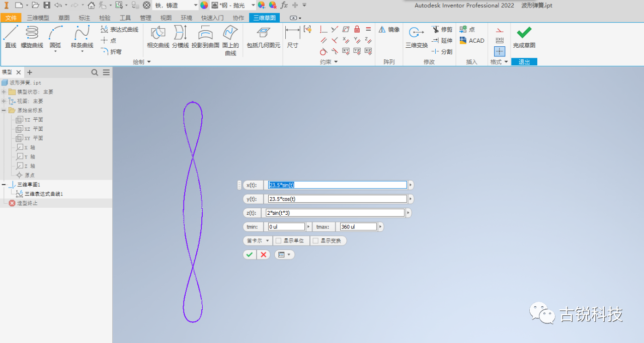This screenshot has height=343, width=644.
Task: Confirm the curve with green checkmark
Action: click(250, 255)
